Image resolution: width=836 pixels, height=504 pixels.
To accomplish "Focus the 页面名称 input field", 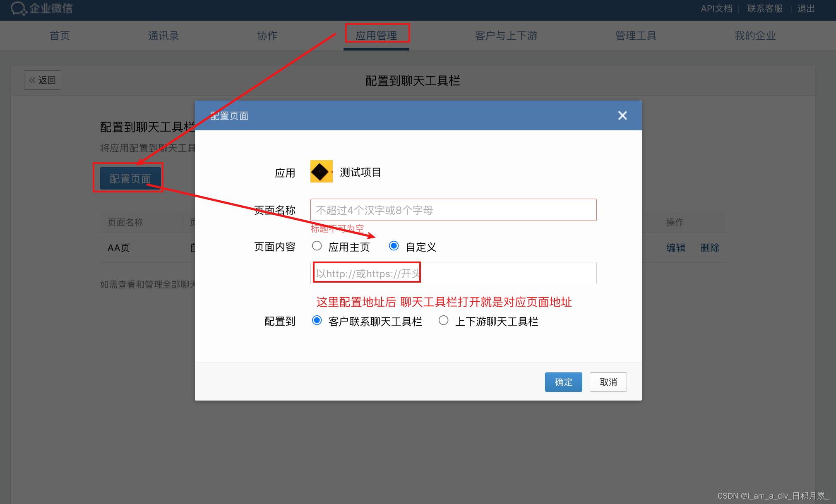I will [x=453, y=210].
